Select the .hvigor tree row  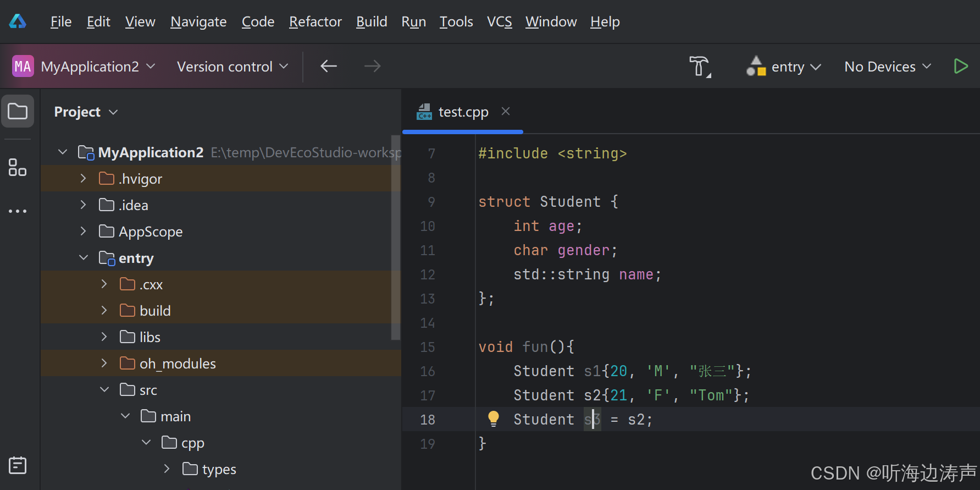(x=220, y=178)
